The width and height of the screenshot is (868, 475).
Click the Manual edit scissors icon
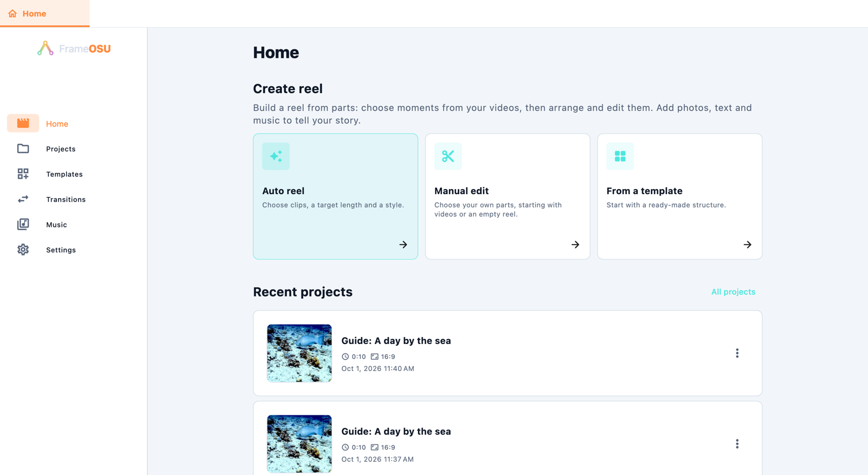(x=448, y=156)
